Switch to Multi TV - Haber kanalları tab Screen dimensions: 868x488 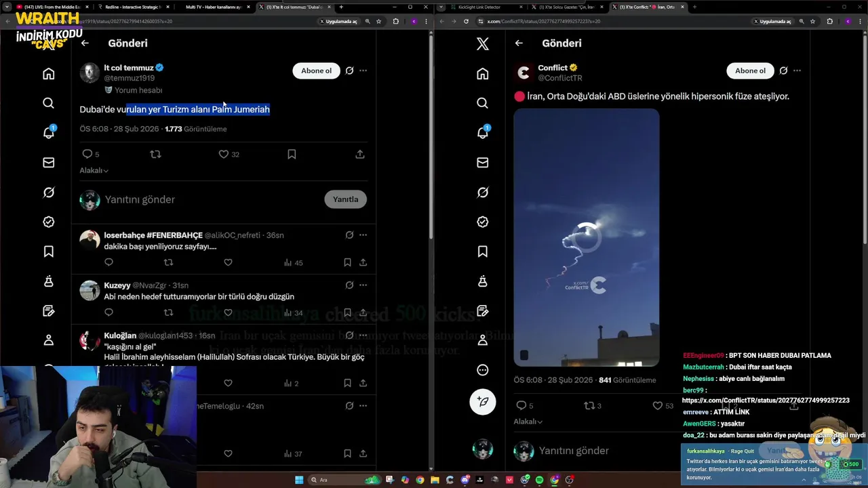pos(214,7)
